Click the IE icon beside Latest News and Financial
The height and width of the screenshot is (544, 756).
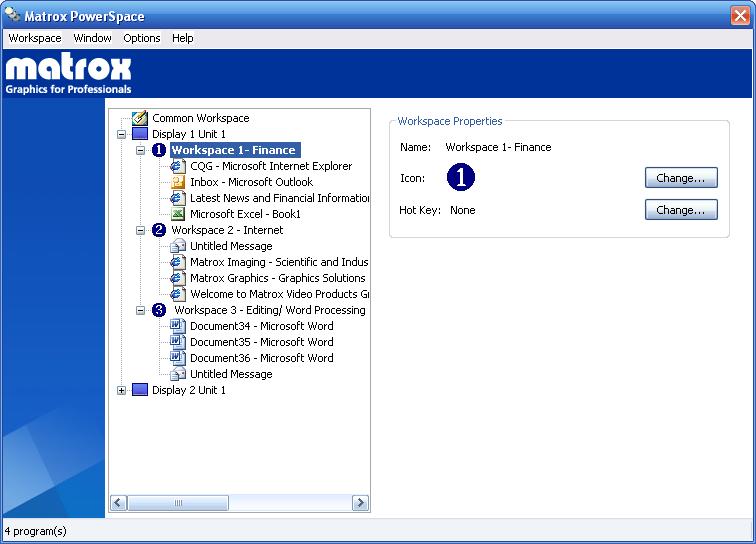[177, 198]
